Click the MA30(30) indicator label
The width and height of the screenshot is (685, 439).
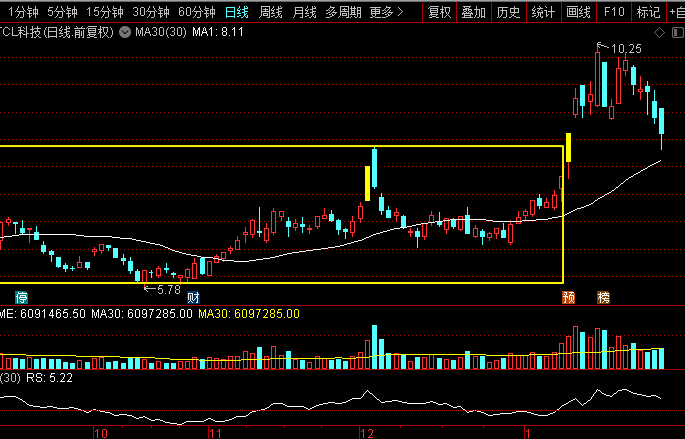point(161,32)
